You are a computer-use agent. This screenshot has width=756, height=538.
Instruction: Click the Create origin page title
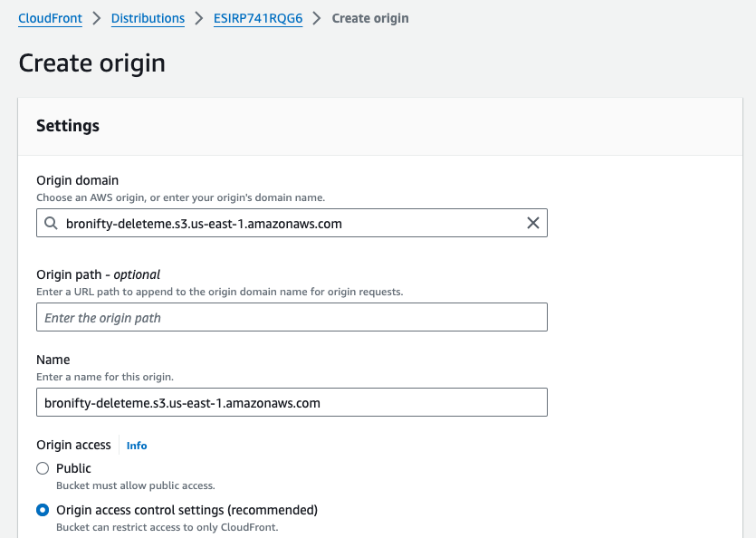tap(91, 63)
